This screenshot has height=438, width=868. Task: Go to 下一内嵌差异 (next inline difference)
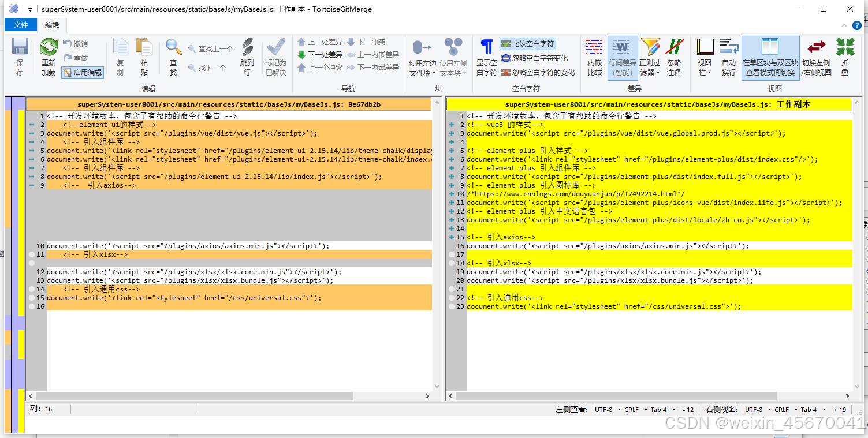[373, 68]
